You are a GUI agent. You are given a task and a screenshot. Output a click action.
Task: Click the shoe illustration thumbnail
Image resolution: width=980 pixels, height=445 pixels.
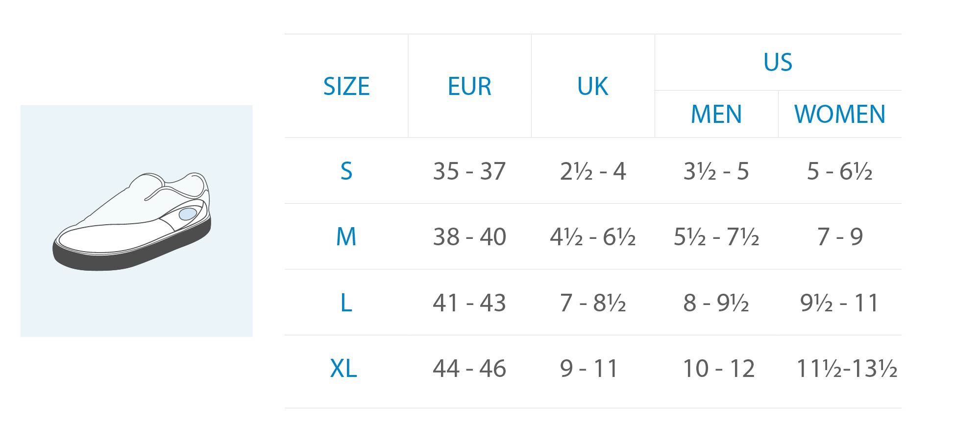(136, 221)
